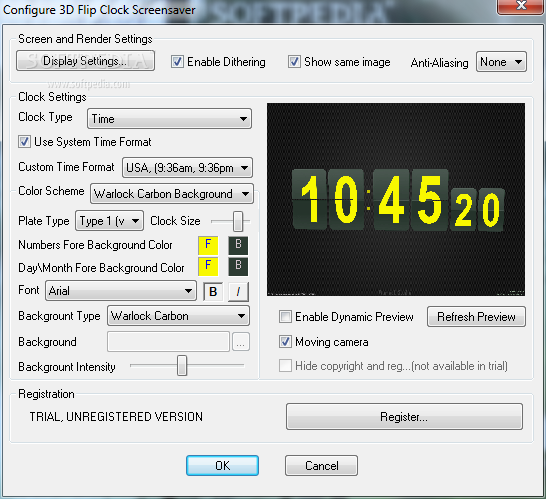Toggle italic font button
Image resolution: width=546 pixels, height=499 pixels.
click(x=238, y=291)
